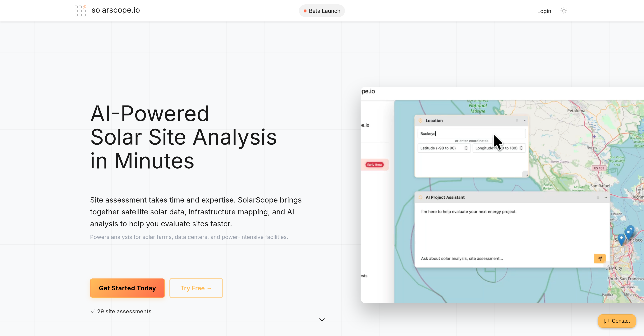Click the Latitude coordinate field
The image size is (644, 336).
444,148
